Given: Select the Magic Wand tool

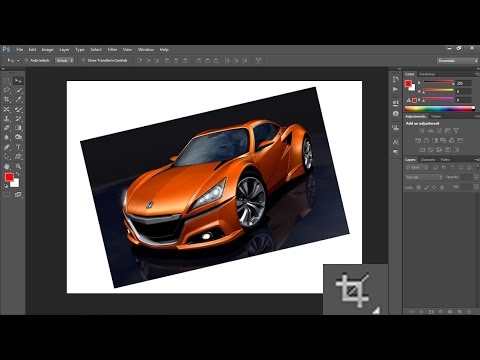Looking at the screenshot, I should pos(18,90).
